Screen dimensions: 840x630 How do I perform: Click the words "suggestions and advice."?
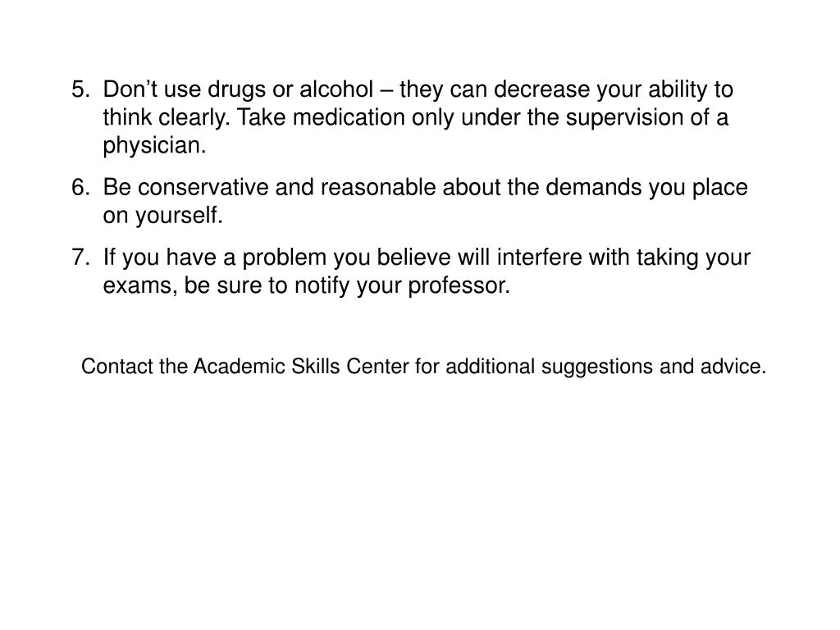(654, 367)
